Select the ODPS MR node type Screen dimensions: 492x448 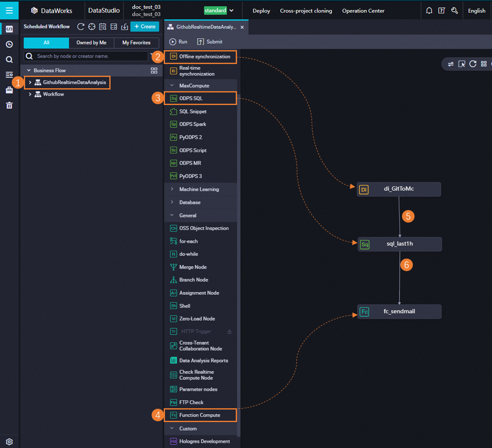tap(201, 163)
